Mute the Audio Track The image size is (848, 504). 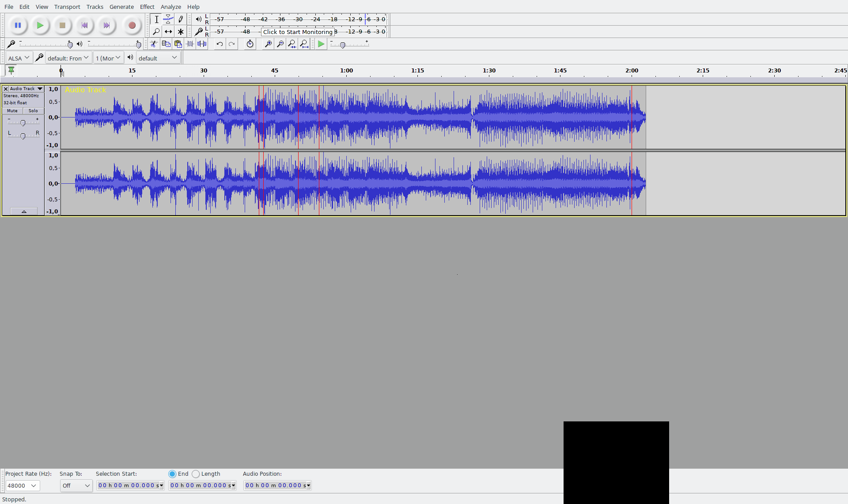click(12, 111)
